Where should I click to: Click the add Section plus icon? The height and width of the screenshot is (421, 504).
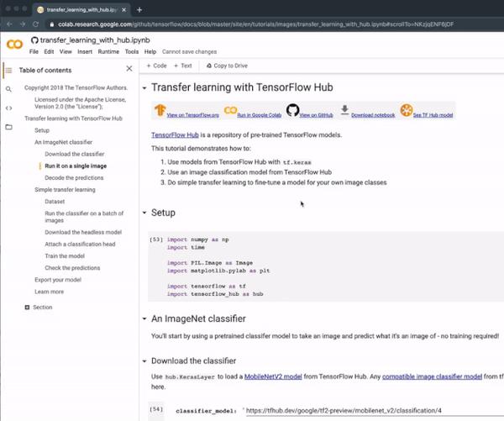point(28,308)
